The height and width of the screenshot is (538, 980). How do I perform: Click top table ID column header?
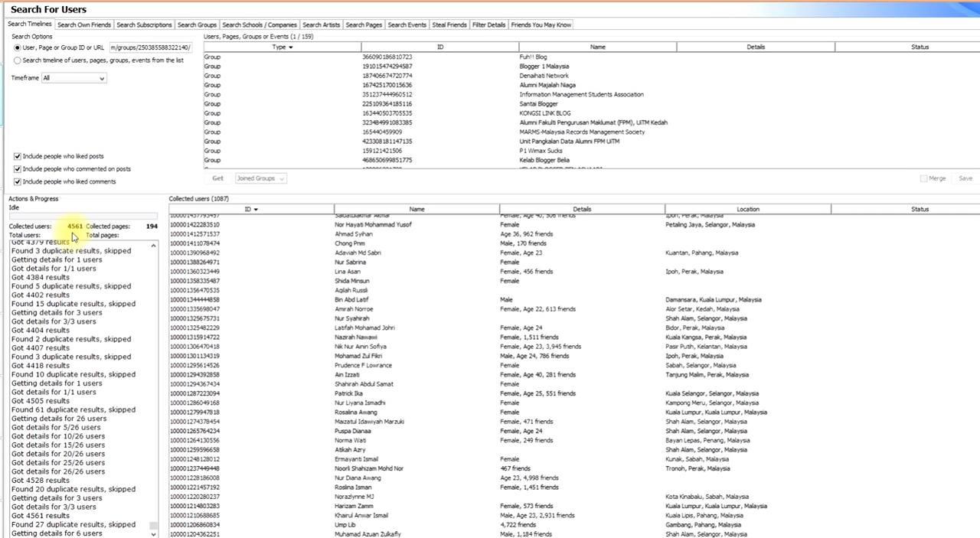click(440, 47)
